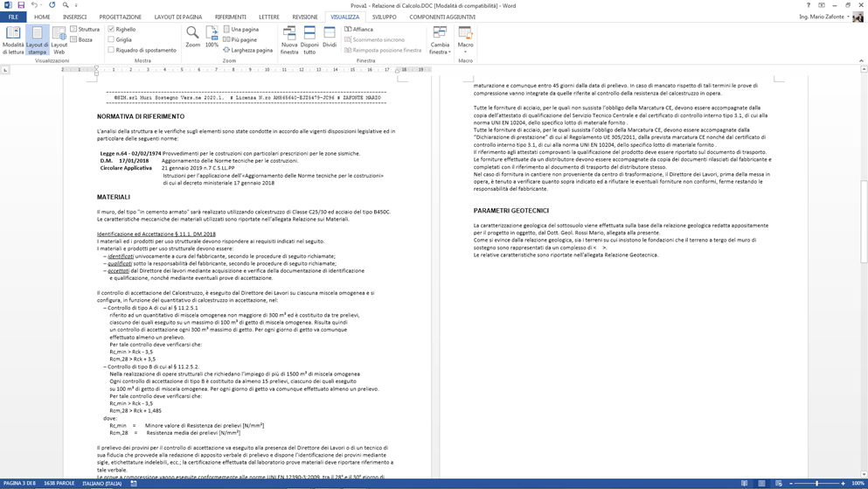Click scrollbar down arrow

[864, 475]
